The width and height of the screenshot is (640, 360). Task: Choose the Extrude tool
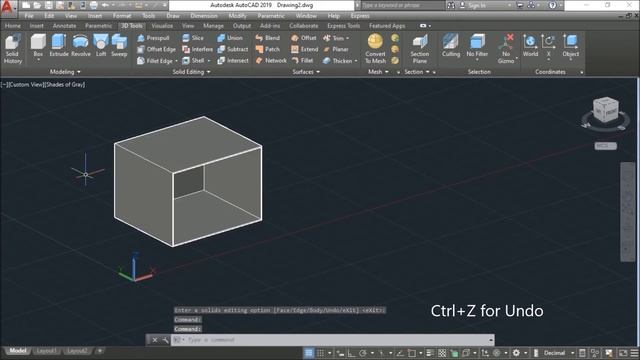pyautogui.click(x=59, y=46)
